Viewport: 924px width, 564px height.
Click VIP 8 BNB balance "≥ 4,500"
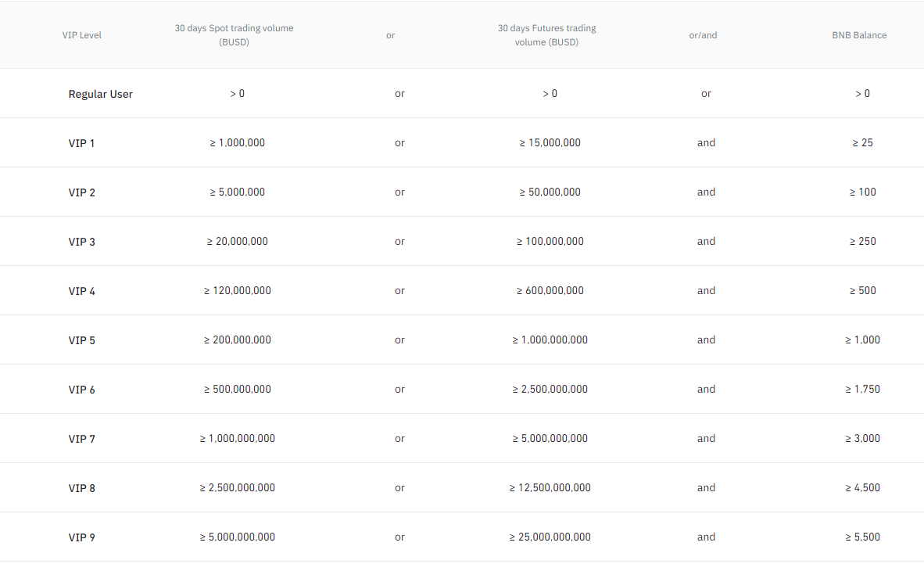click(863, 487)
